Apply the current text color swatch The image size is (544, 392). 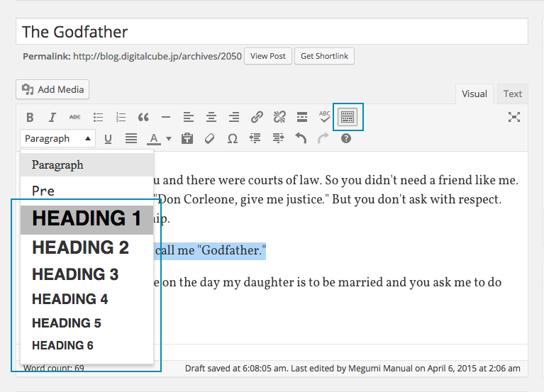point(153,139)
